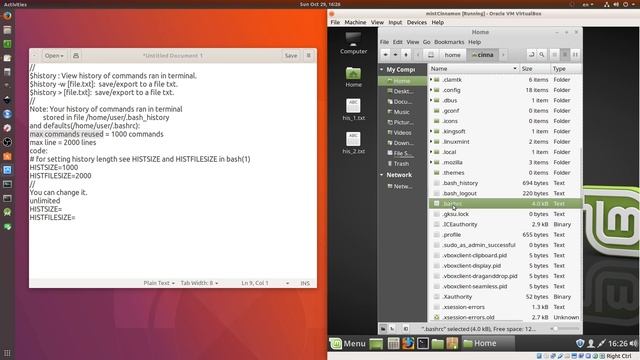640x360 pixels.
Task: Open VirtualBox Machine menu
Action: (x=355, y=22)
